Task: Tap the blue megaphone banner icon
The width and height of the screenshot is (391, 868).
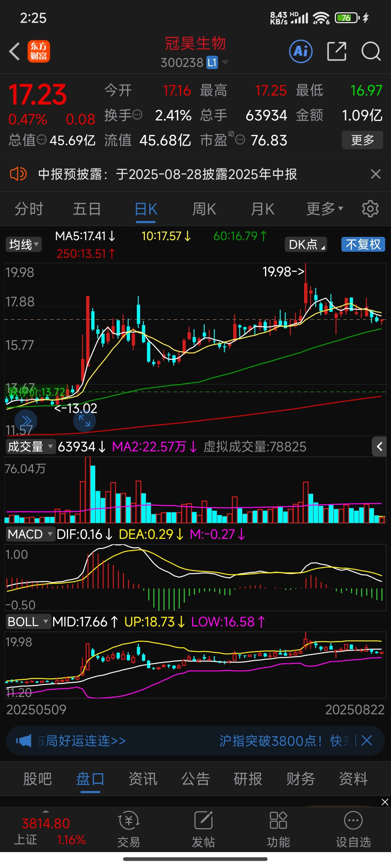Action: 24,741
